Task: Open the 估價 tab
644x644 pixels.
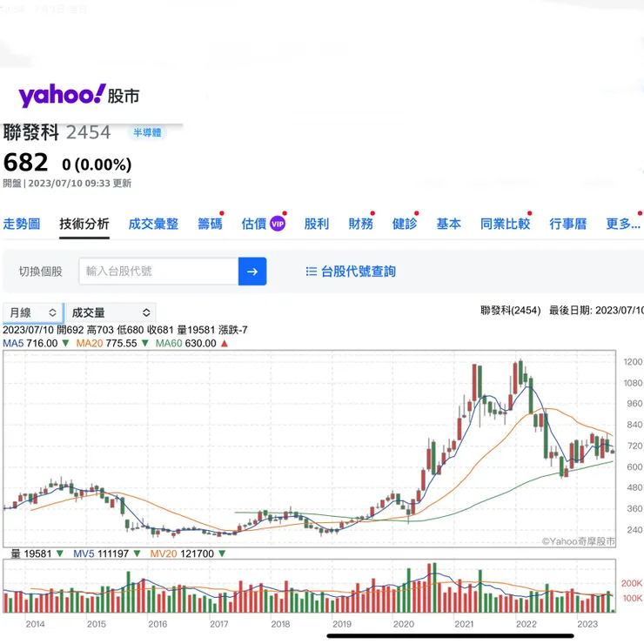Action: tap(254, 225)
